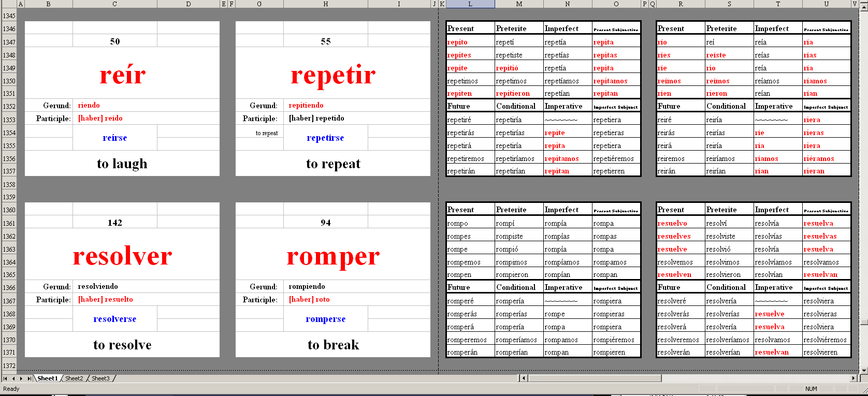Click vertical scrollbar down arrow
This screenshot has height=396, width=868.
coord(863,370)
